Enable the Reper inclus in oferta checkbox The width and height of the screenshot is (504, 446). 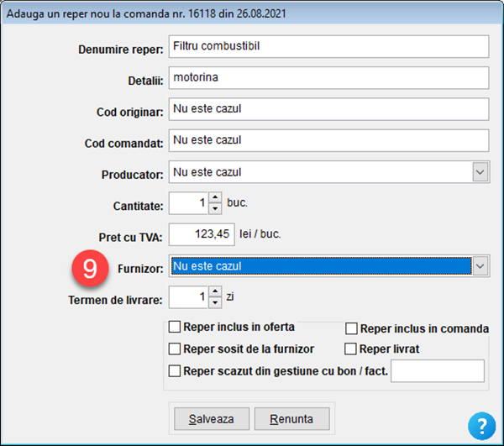tap(175, 327)
